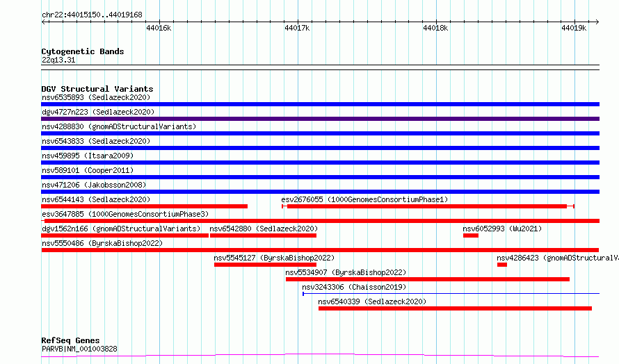This screenshot has width=619, height=364.
Task: Click the purple bar under dgv4727n223
Action: click(320, 119)
